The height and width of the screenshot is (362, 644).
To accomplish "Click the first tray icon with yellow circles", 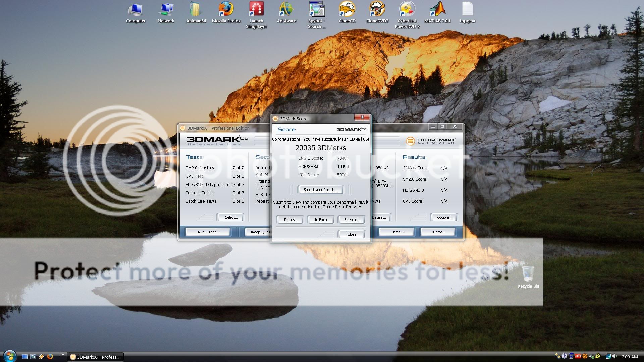I will coord(558,357).
